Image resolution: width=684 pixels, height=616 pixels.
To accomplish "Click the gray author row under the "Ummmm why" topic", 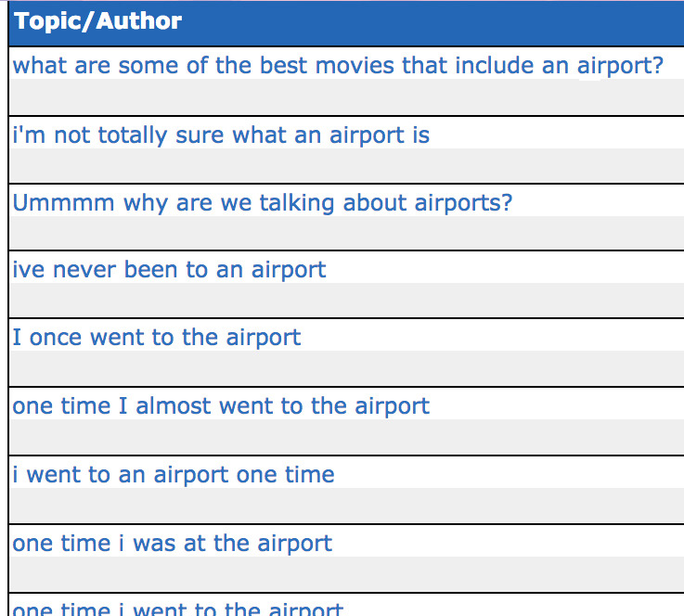I will click(347, 233).
